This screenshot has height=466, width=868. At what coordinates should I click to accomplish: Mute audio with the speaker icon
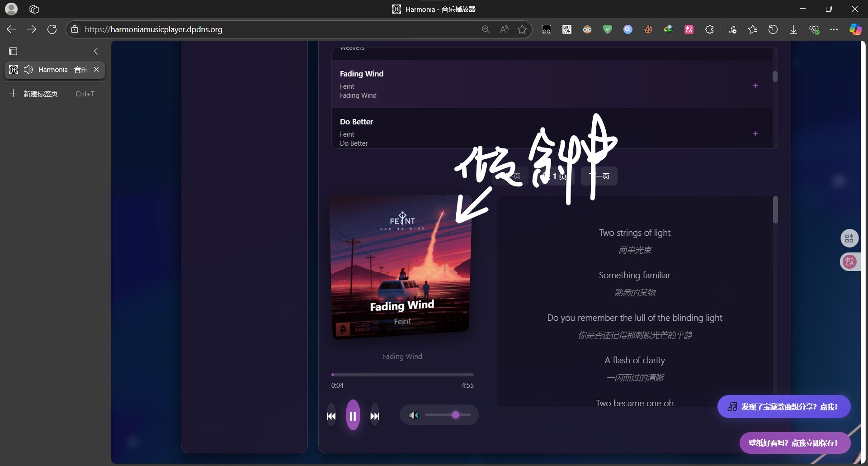tap(413, 415)
